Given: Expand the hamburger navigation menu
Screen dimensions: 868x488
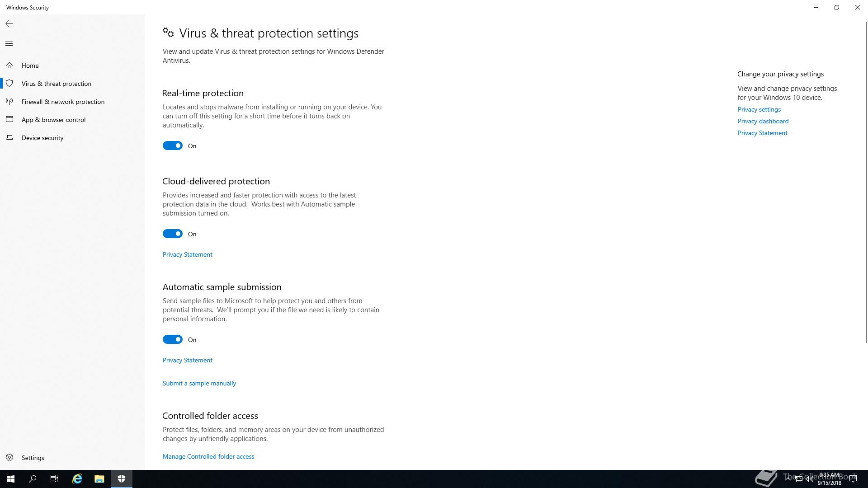Looking at the screenshot, I should coord(9,44).
